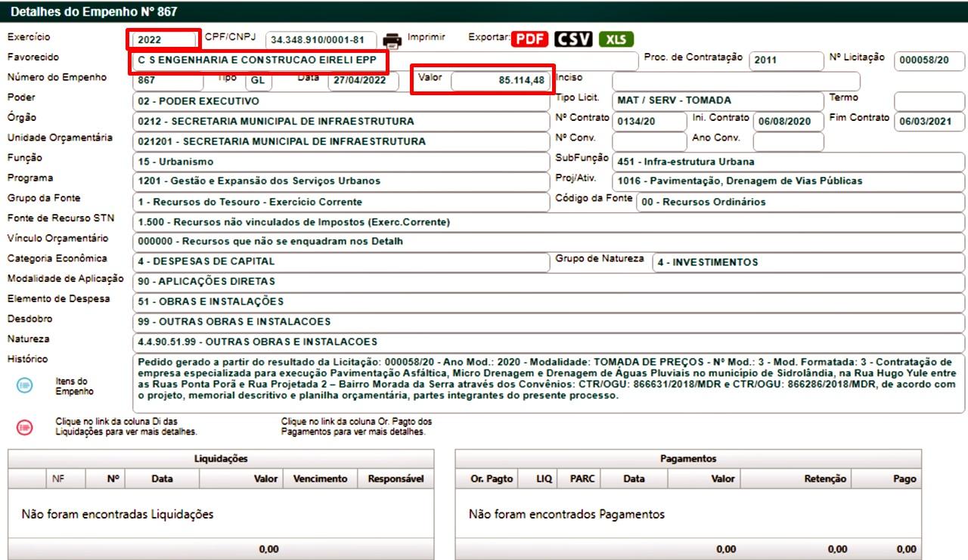Screen dimensions: 968x560
Task: Export the record as CSV
Action: pos(573,39)
